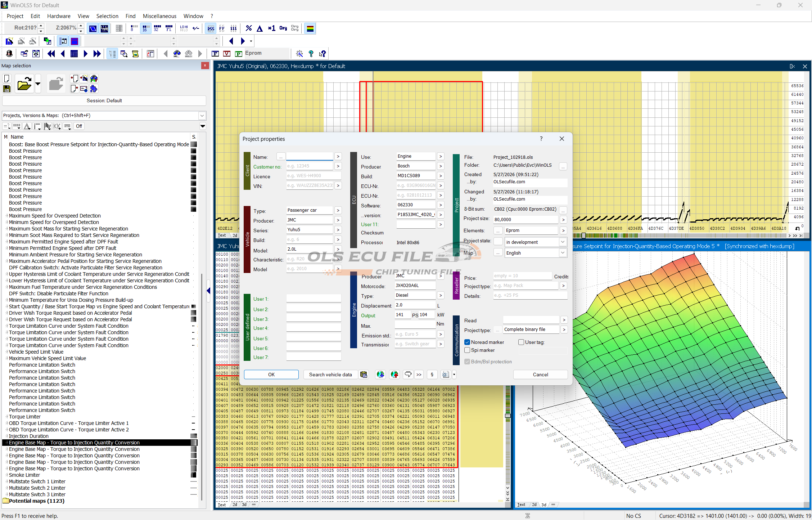The height and width of the screenshot is (520, 812).
Task: Click the Project size input field
Action: click(525, 219)
